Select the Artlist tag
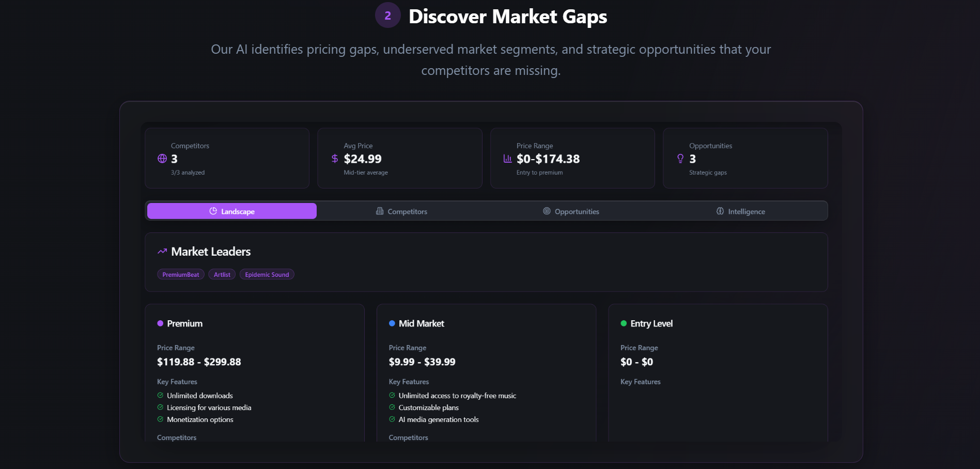 coord(222,274)
